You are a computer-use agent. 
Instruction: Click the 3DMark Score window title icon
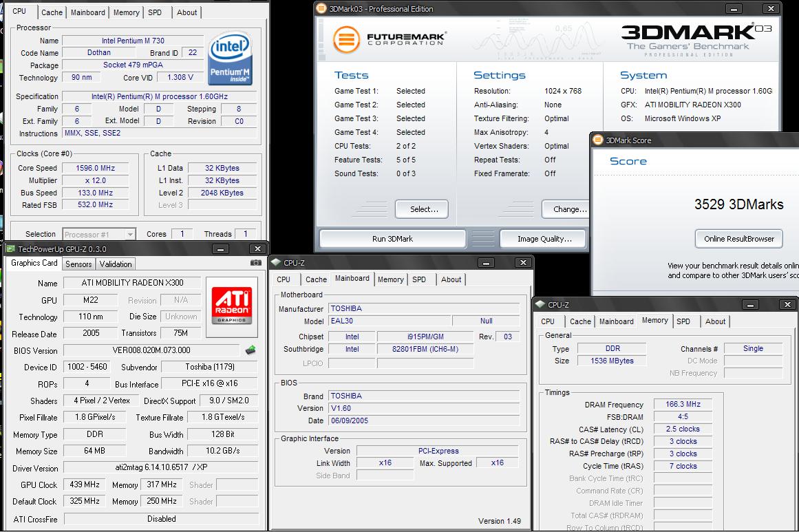click(x=598, y=140)
